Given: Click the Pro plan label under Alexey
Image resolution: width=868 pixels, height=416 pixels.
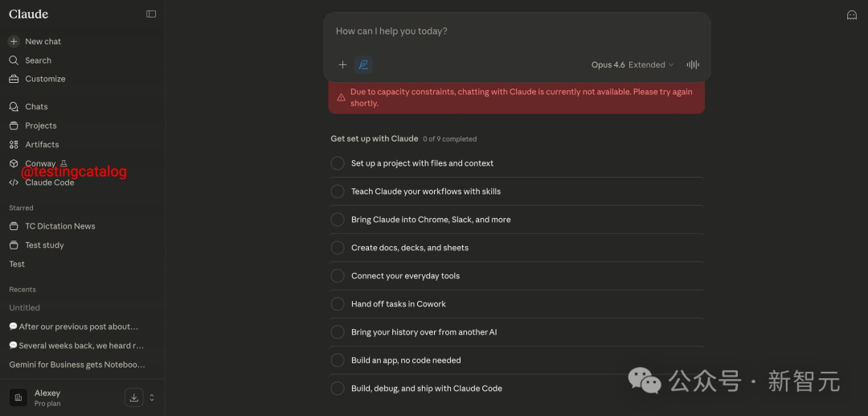Looking at the screenshot, I should 47,404.
